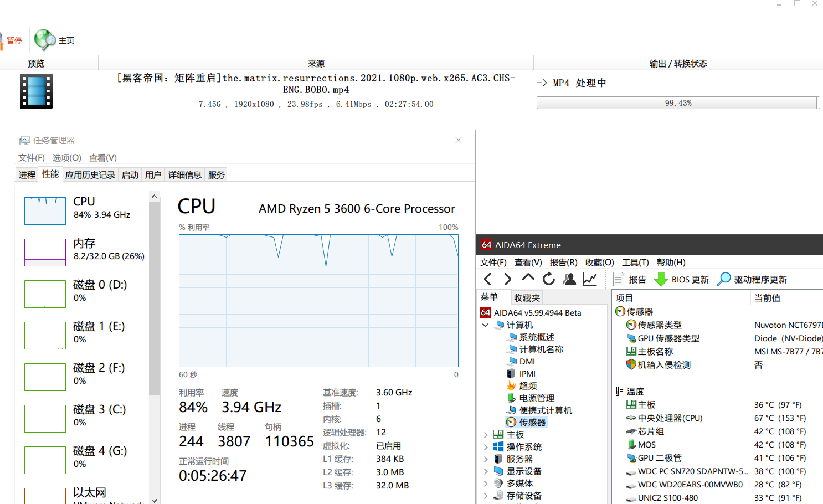
Task: Open the 收藏(O) menu in AIDA64
Action: tap(600, 263)
